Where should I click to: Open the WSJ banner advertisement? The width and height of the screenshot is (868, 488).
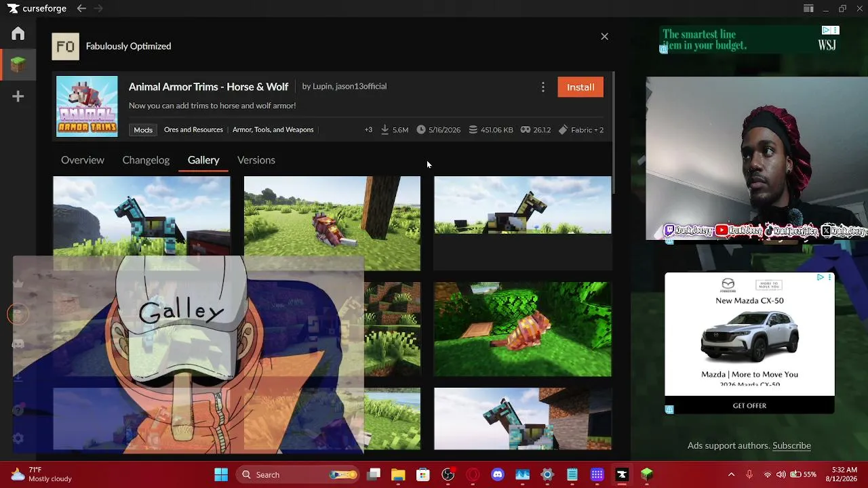(x=749, y=40)
